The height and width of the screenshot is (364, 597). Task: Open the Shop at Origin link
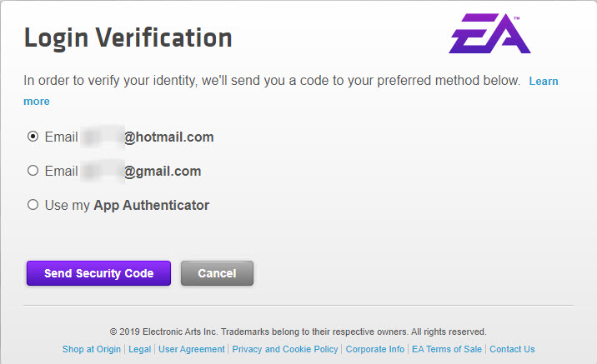coord(92,349)
